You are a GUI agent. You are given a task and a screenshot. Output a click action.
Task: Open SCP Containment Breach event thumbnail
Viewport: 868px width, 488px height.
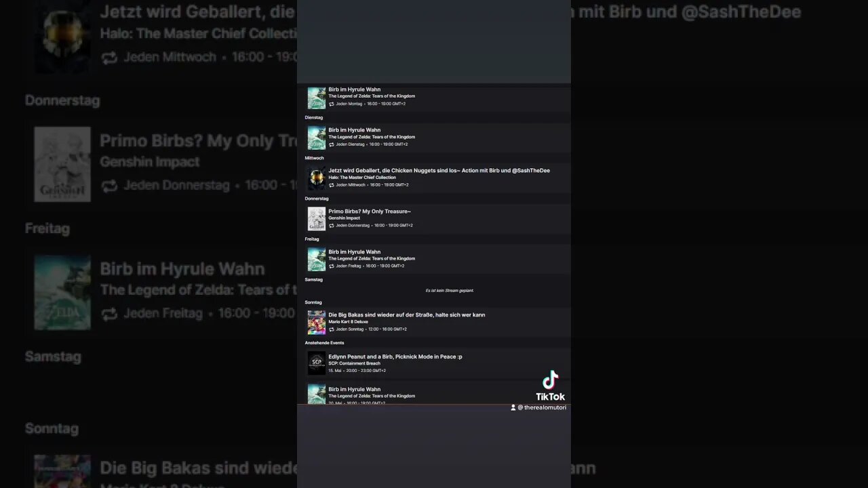tap(317, 363)
